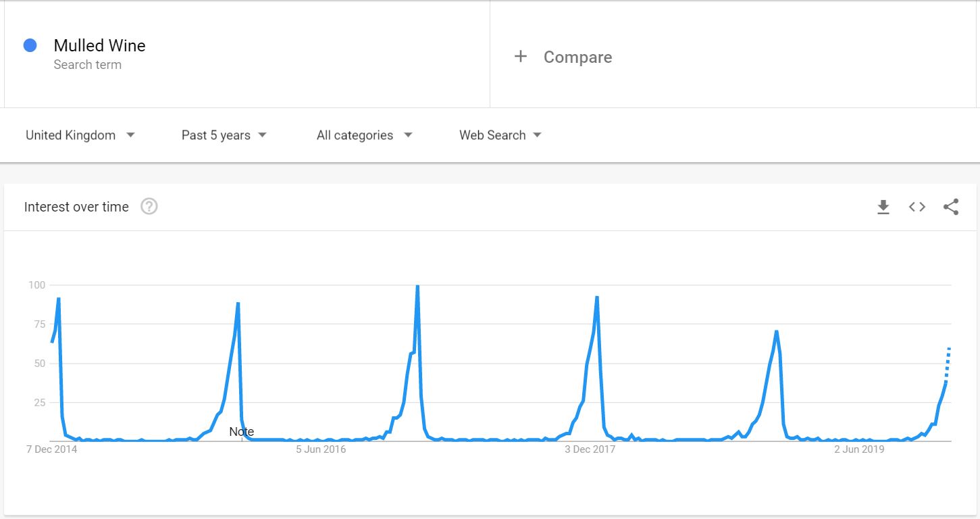This screenshot has height=519, width=980.
Task: Click the Interest over time heading
Action: [76, 207]
